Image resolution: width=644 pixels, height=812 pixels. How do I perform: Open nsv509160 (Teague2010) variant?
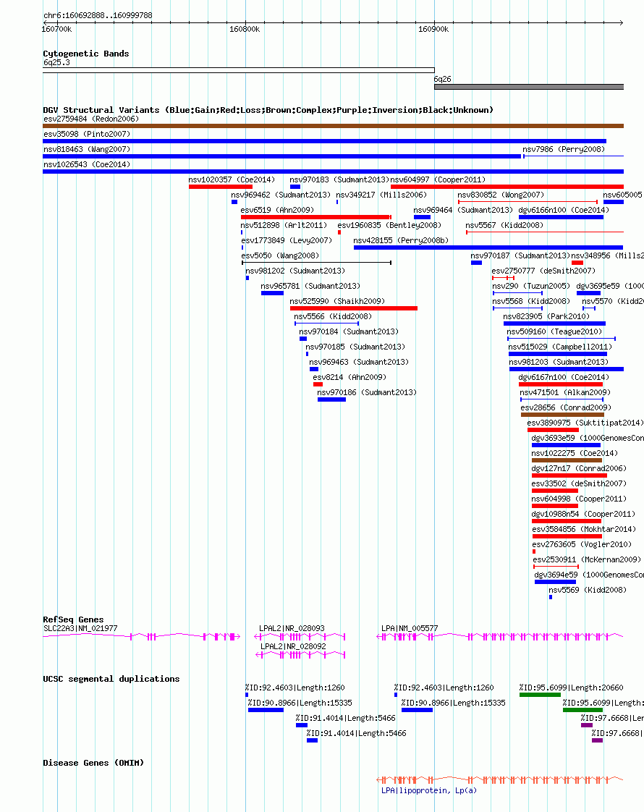[554, 331]
